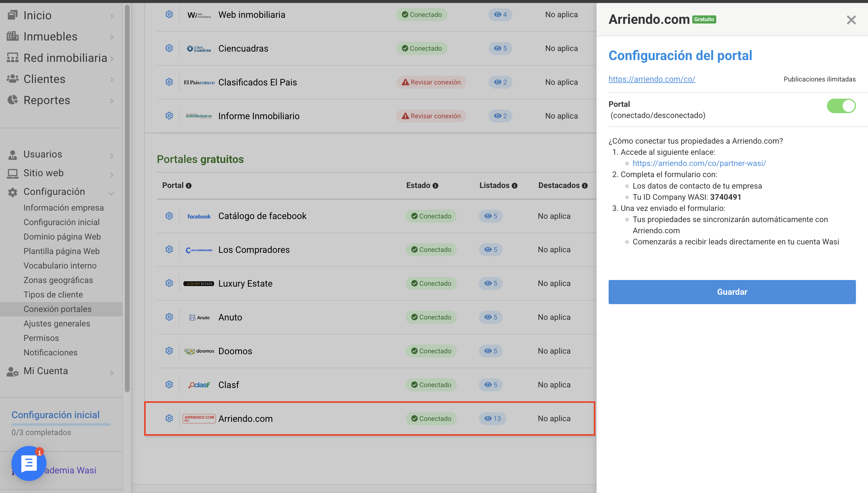Expand the Reportes menu chevron
868x493 pixels.
click(x=112, y=100)
